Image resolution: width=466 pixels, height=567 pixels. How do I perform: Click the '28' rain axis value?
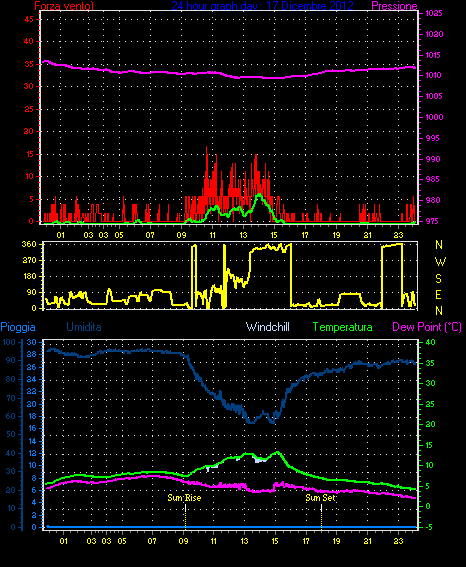(32, 354)
